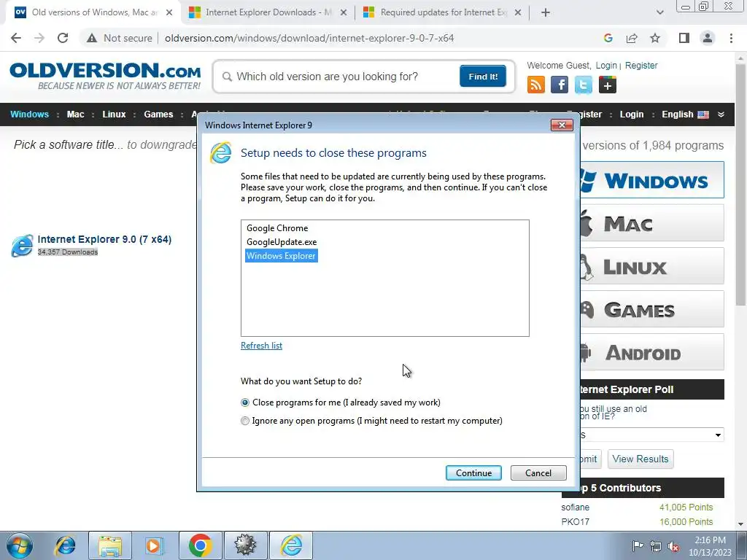747x560 pixels.
Task: Click Cancel in the setup dialog
Action: click(538, 472)
